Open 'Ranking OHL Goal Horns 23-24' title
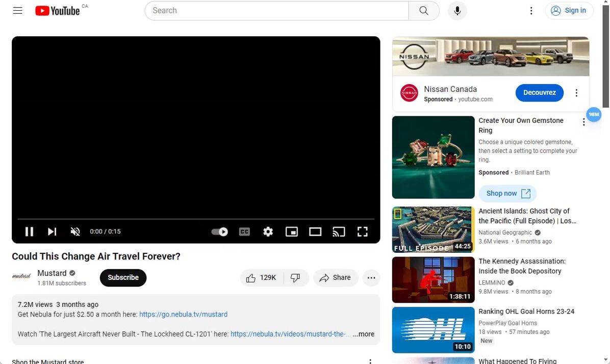This screenshot has width=610, height=364. coord(526,311)
